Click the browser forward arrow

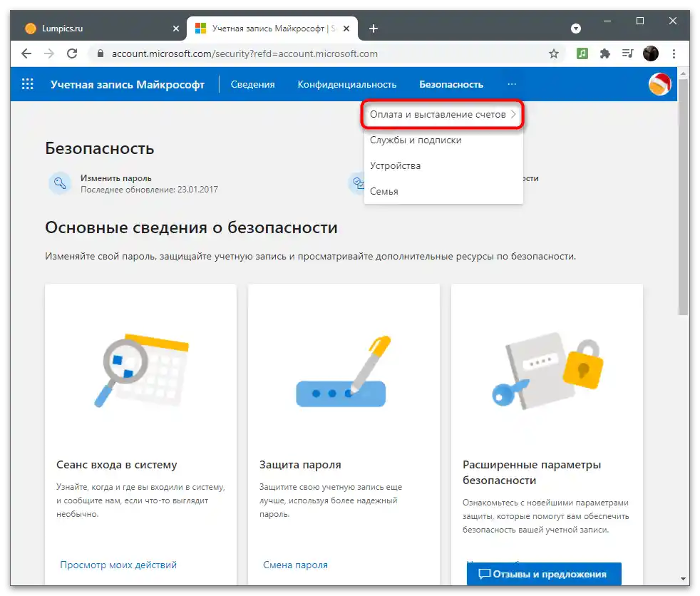pyautogui.click(x=49, y=53)
